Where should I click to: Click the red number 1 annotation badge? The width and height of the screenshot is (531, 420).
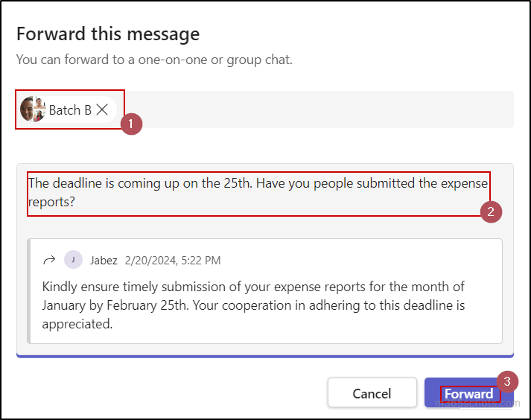pyautogui.click(x=131, y=124)
